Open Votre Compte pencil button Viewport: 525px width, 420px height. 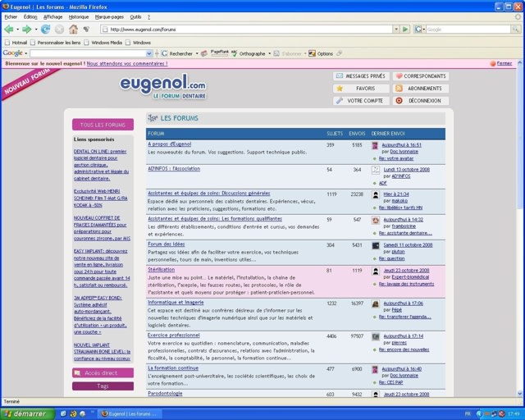click(x=360, y=101)
